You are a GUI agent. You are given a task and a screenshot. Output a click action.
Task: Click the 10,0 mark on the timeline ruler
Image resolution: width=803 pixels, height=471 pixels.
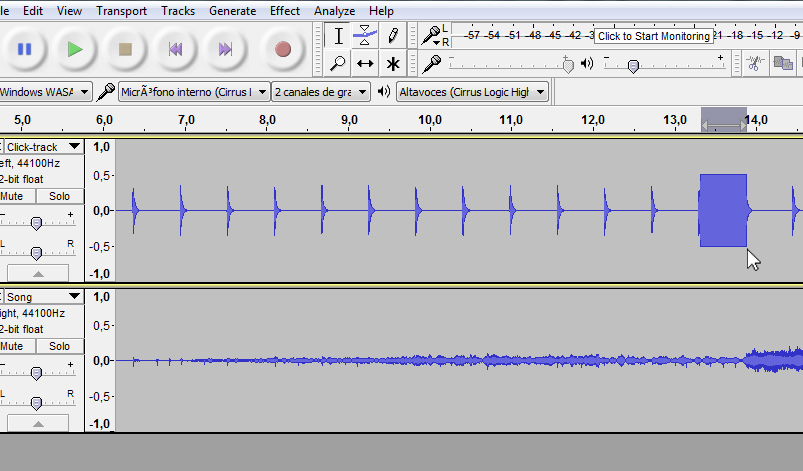pos(430,120)
